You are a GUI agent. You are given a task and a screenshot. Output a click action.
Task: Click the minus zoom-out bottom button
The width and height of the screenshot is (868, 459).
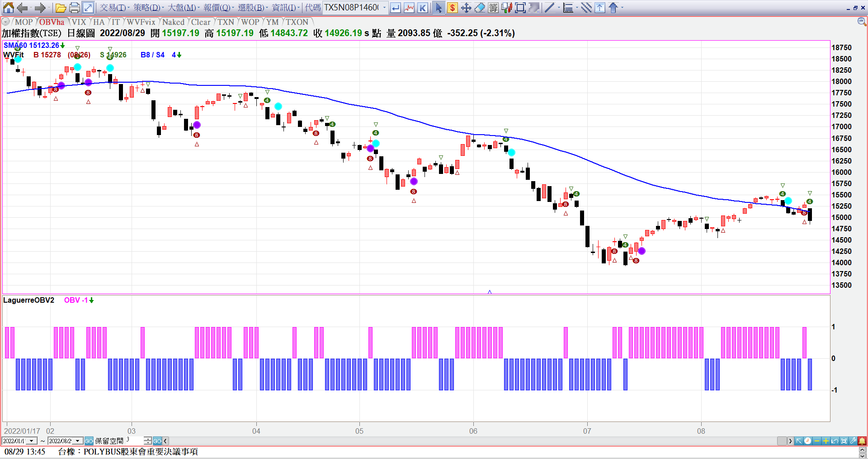pyautogui.click(x=817, y=441)
